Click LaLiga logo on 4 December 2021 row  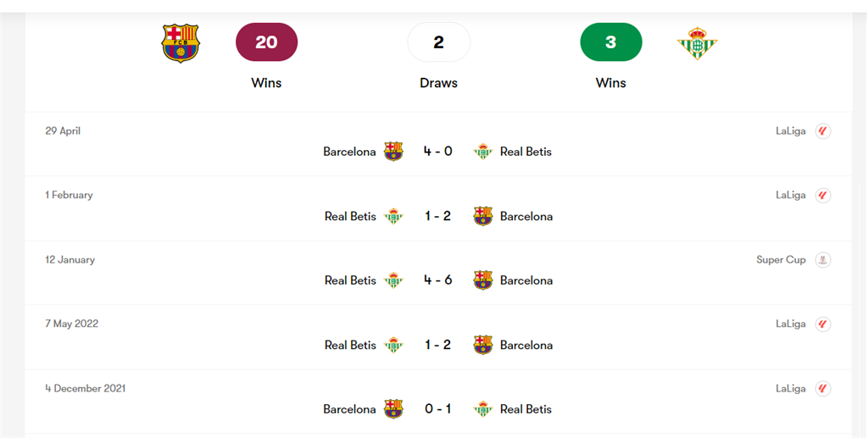coord(822,388)
